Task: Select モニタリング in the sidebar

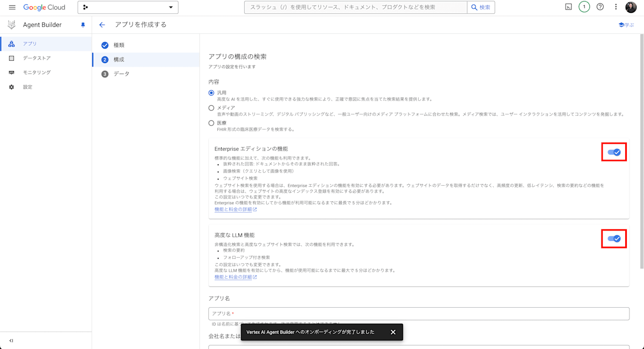Action: coord(46,72)
